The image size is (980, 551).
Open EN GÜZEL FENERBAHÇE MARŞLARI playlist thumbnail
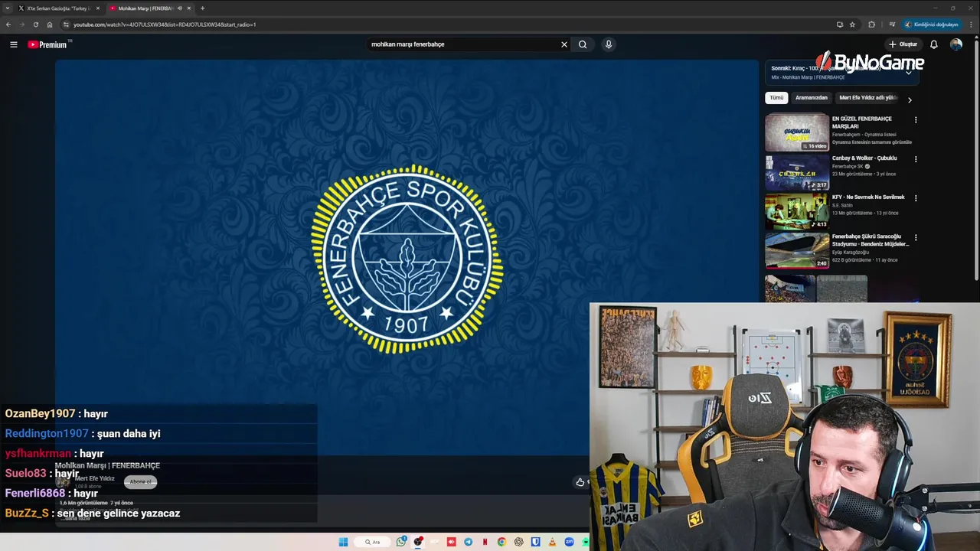797,132
